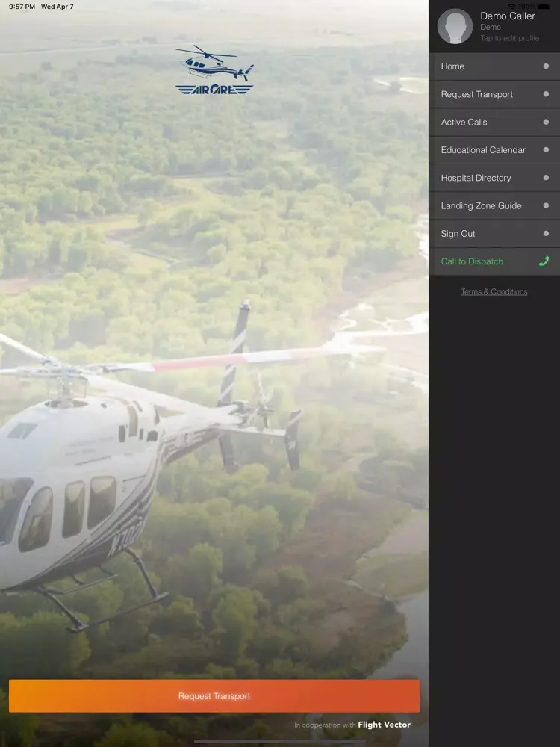Open the Terms & Conditions link
Viewport: 560px width, 747px height.
tap(494, 291)
